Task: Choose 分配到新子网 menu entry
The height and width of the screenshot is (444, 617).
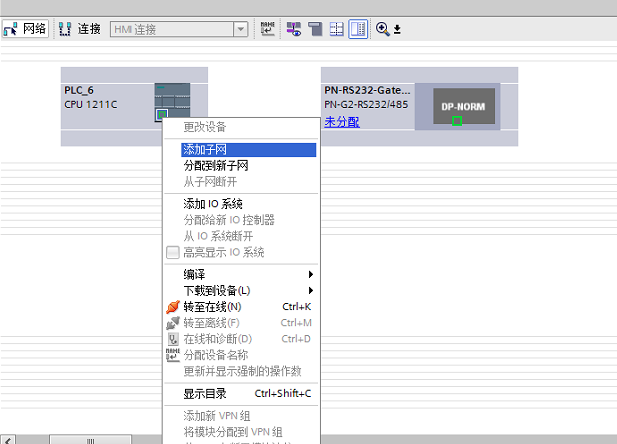Action: (241, 166)
